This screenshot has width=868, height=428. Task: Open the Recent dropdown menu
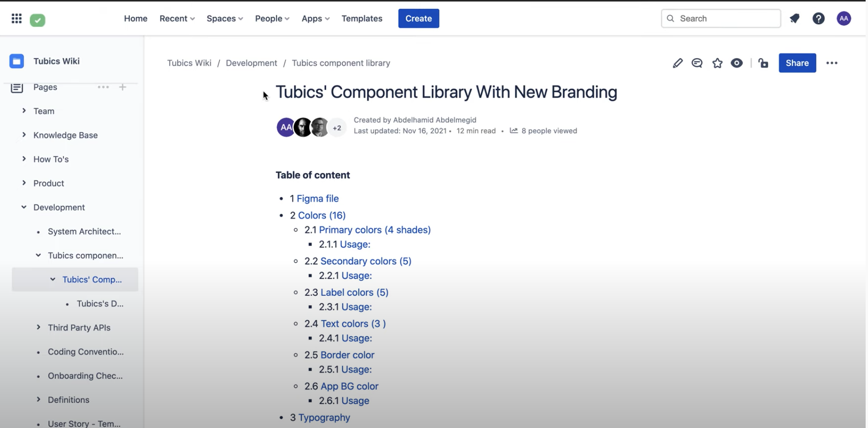pos(177,18)
